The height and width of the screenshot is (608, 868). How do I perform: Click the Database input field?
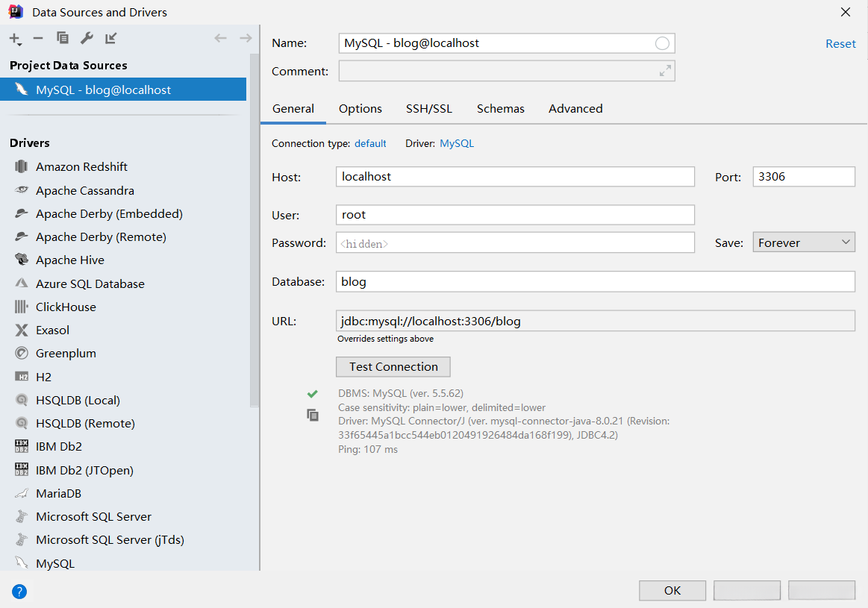tap(595, 282)
